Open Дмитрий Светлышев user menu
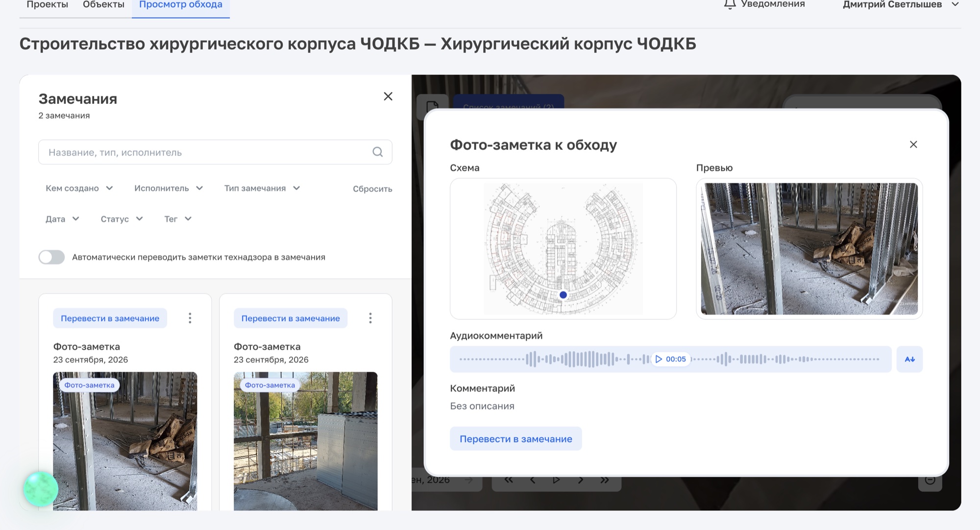This screenshot has height=530, width=980. [901, 4]
